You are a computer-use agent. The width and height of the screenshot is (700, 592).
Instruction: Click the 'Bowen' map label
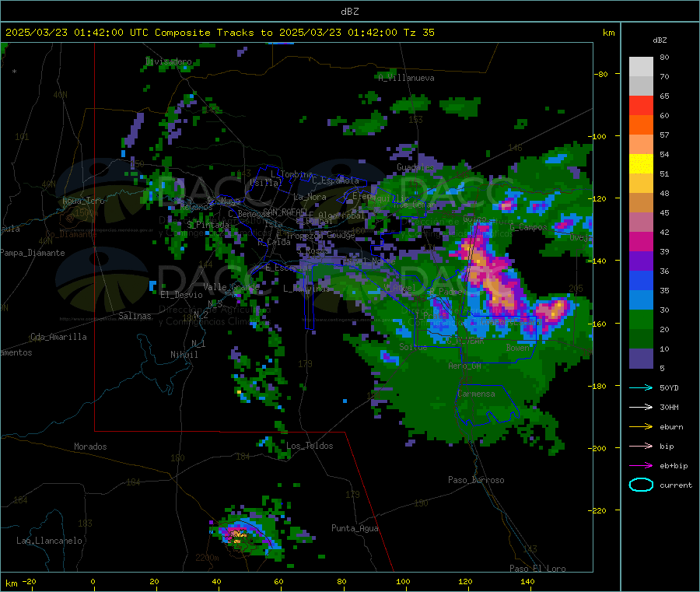518,347
